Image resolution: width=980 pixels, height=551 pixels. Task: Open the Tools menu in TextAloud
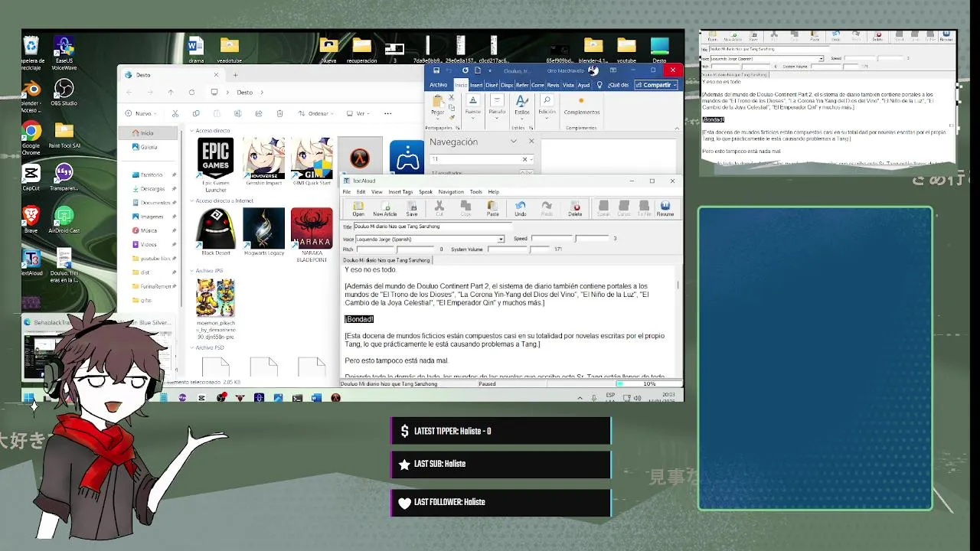pos(476,192)
